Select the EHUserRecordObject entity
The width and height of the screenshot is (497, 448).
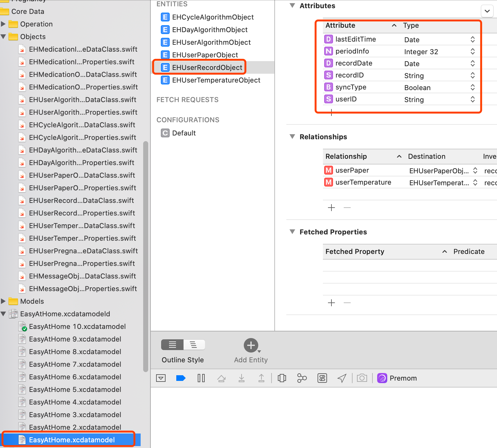(x=202, y=67)
